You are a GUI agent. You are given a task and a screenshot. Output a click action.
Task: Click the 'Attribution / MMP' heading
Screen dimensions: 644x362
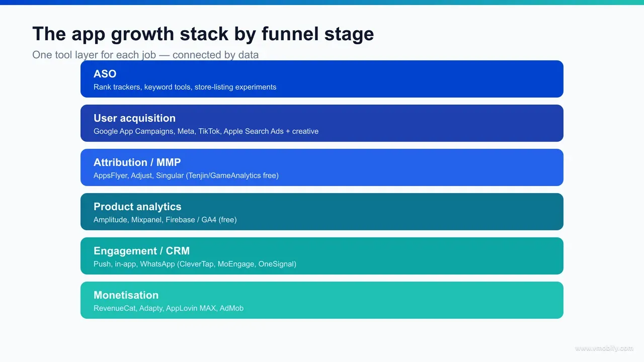(137, 162)
